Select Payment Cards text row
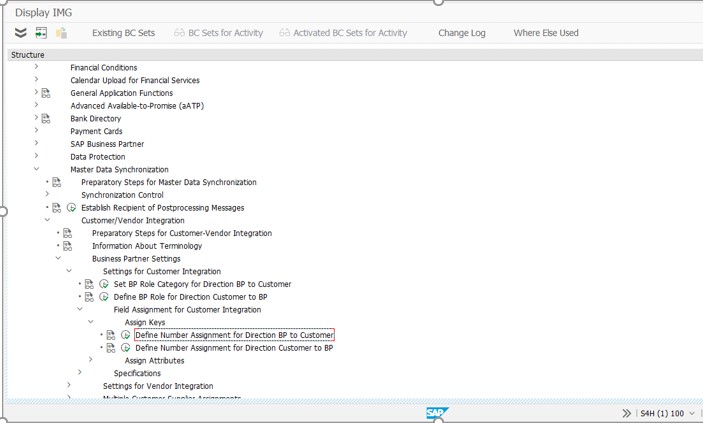Screen dimensions: 703x423 coord(96,131)
